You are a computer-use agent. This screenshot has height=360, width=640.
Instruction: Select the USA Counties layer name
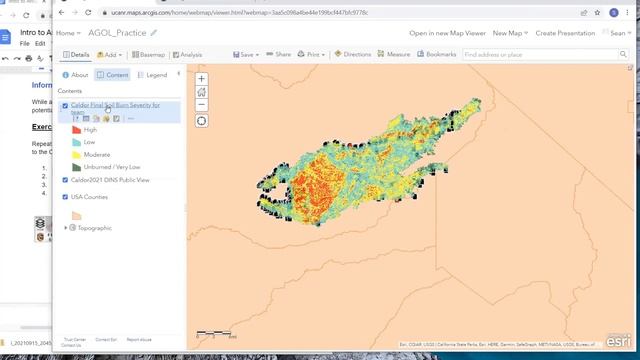pos(89,197)
